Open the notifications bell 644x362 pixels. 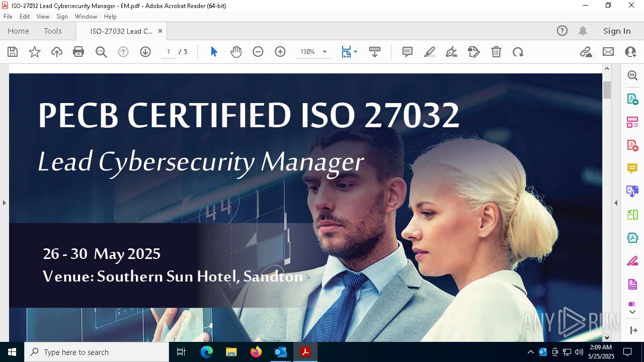click(x=583, y=31)
